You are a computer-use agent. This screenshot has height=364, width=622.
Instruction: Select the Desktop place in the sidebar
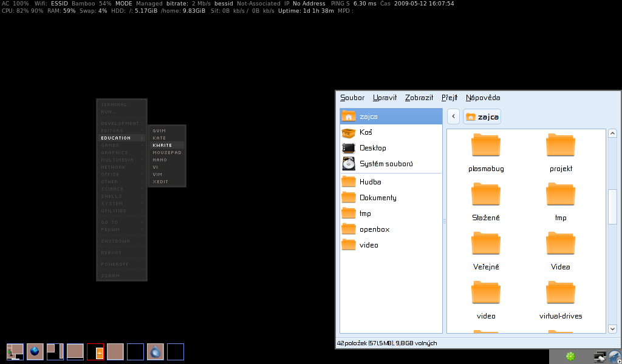391,148
